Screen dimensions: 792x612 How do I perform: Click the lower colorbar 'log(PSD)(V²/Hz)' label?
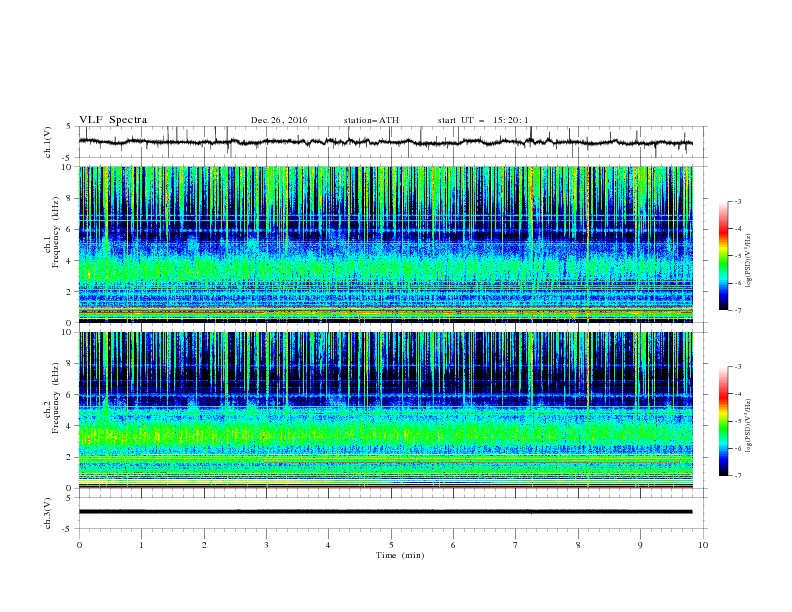tap(748, 426)
